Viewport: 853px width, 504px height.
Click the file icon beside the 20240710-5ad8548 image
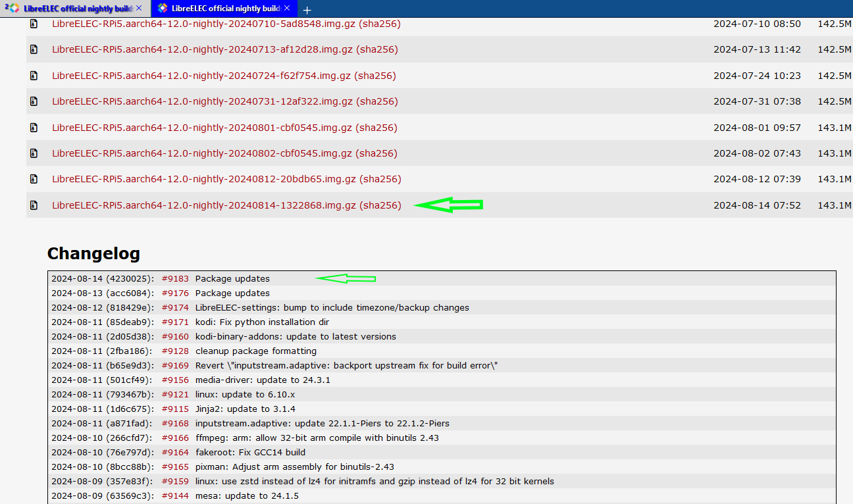click(34, 24)
